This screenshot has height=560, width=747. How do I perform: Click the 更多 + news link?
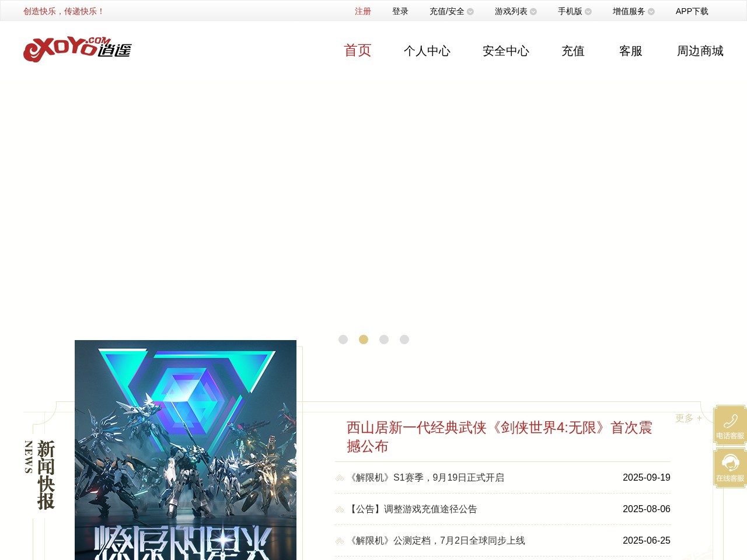click(689, 418)
